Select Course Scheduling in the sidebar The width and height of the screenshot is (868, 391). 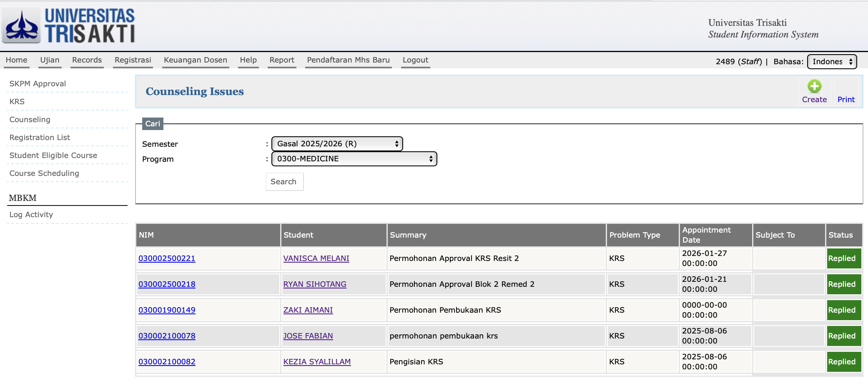44,173
